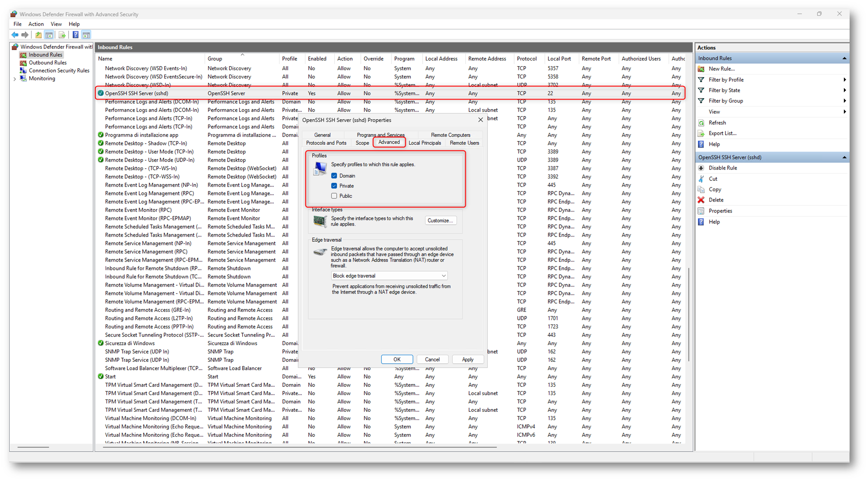Open Help from the toolbar question-mark icon
Image resolution: width=868 pixels, height=481 pixels.
[75, 35]
